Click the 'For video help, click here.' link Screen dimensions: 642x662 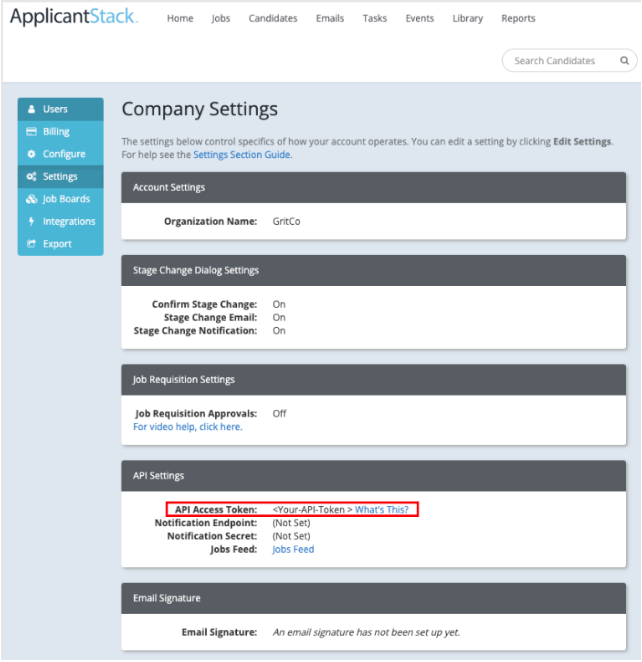[x=188, y=427]
